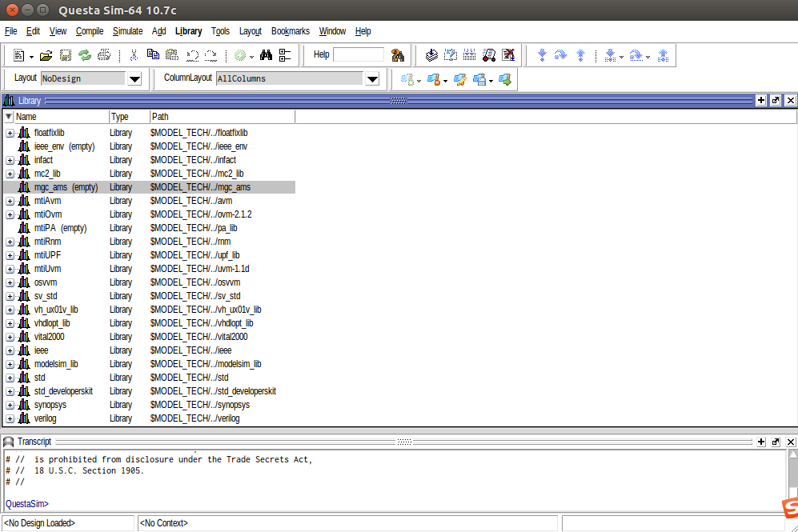This screenshot has width=798, height=532.
Task: Click the <No Design Loaded> status bar entry
Action: (68, 523)
